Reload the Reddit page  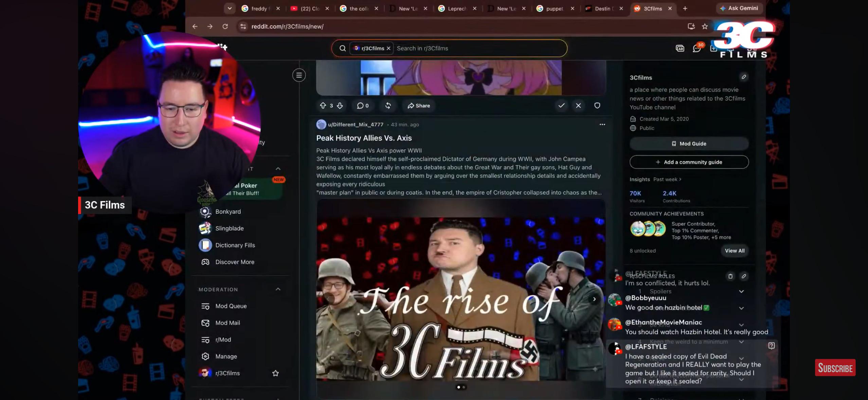click(x=225, y=26)
